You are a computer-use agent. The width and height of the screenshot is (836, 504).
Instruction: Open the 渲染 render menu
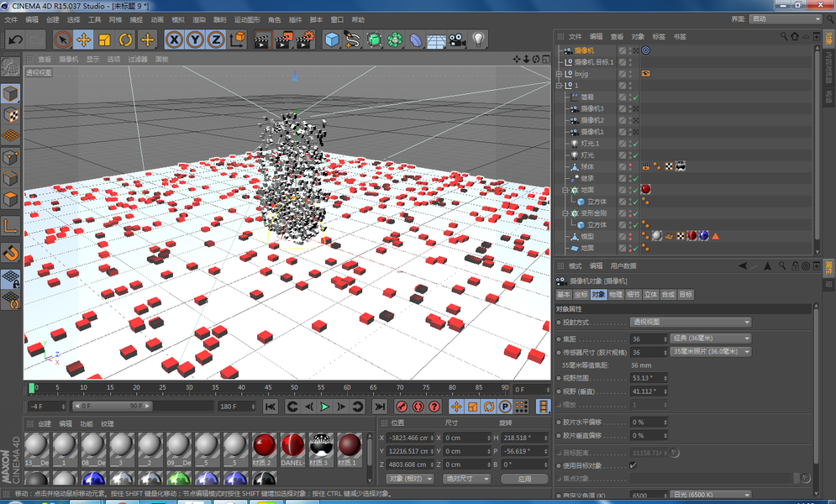199,19
